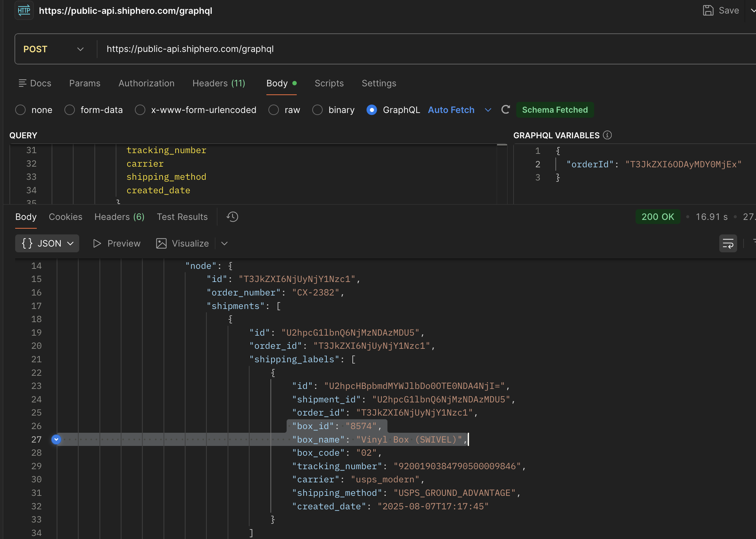Click the Auto Fetch link
The height and width of the screenshot is (539, 756).
pos(451,110)
